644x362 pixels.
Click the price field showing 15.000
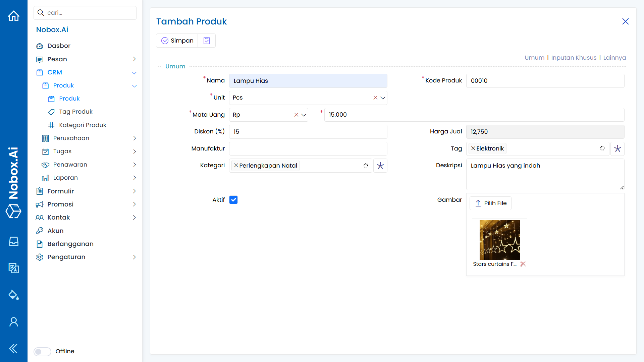coord(474,115)
